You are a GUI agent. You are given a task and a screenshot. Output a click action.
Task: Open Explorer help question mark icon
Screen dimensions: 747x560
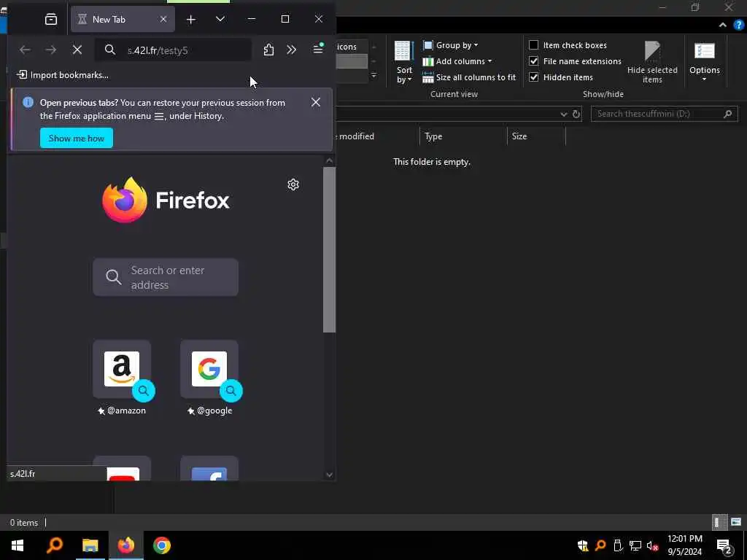(738, 25)
